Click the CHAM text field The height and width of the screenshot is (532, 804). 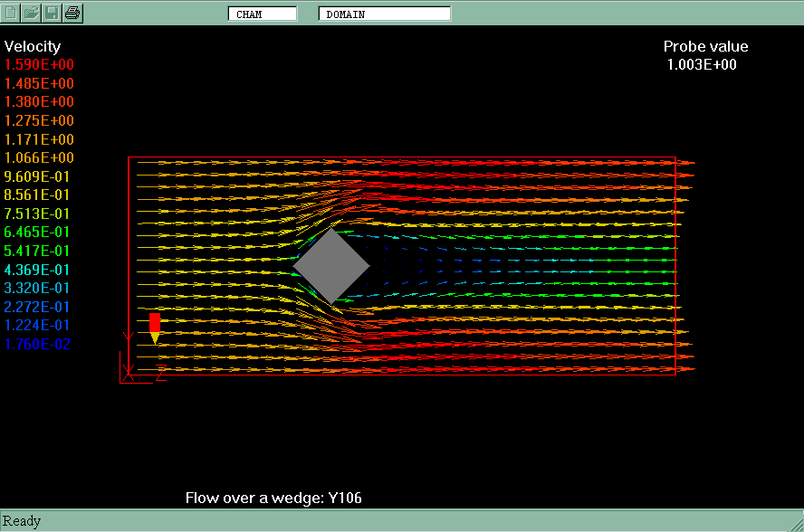tap(263, 14)
